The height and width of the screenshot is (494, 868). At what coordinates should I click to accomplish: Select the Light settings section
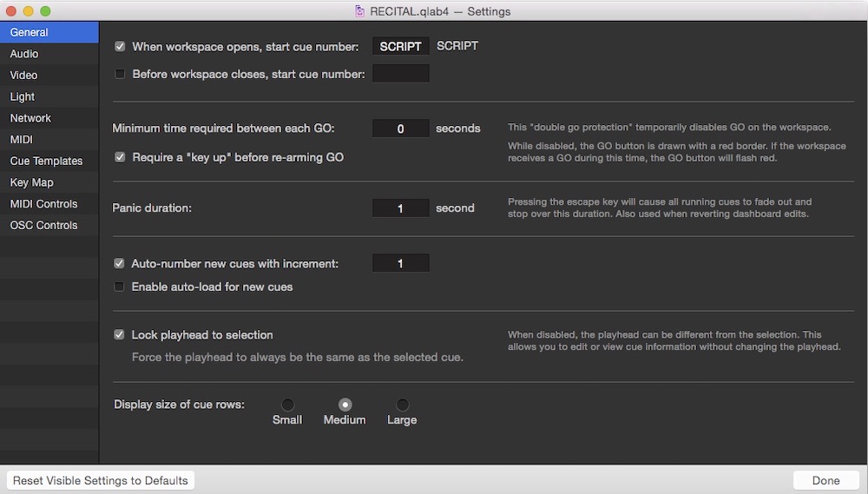(x=23, y=96)
